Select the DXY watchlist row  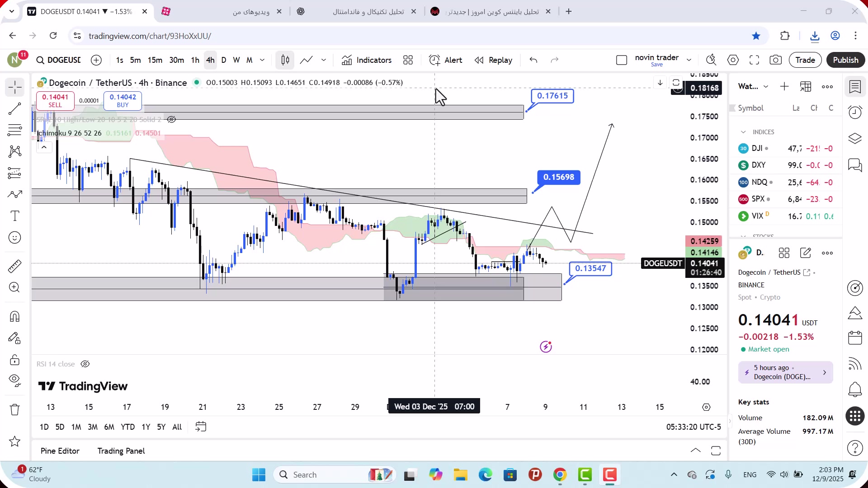pos(786,165)
